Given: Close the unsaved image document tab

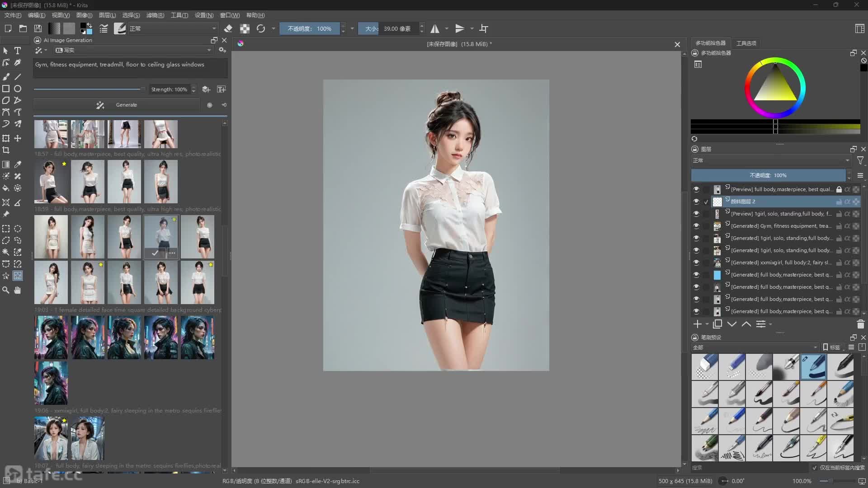Looking at the screenshot, I should click(677, 44).
